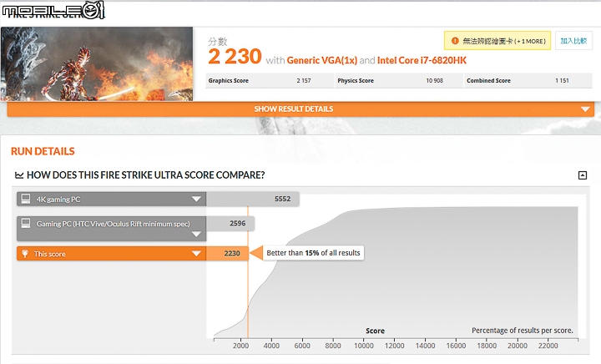Click the Combined Score label
This screenshot has width=601, height=364.
pos(488,80)
